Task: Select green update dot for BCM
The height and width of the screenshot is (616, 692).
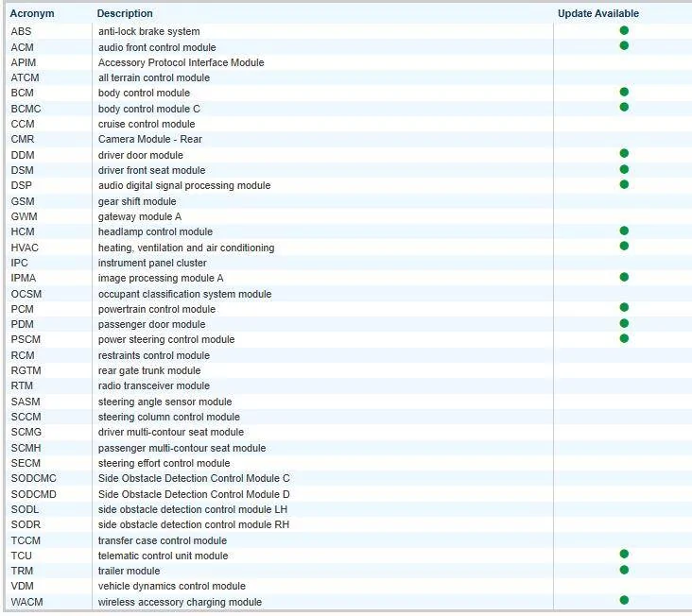Action: (624, 92)
